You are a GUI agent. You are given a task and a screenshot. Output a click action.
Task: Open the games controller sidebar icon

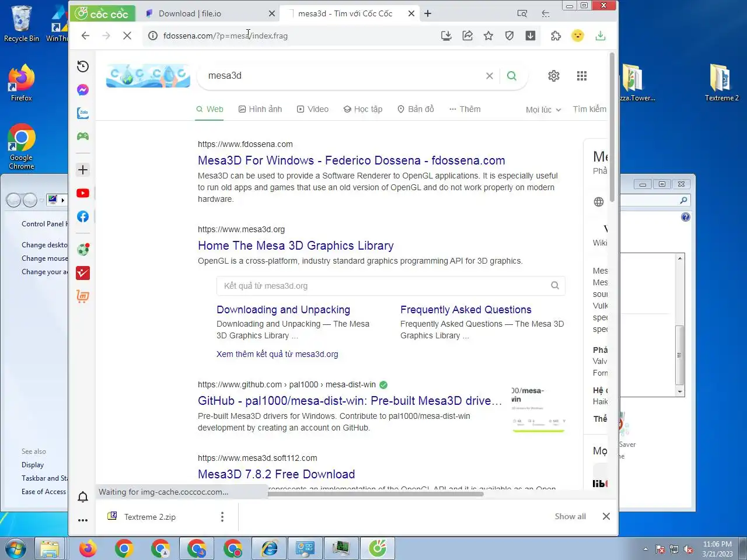(83, 136)
